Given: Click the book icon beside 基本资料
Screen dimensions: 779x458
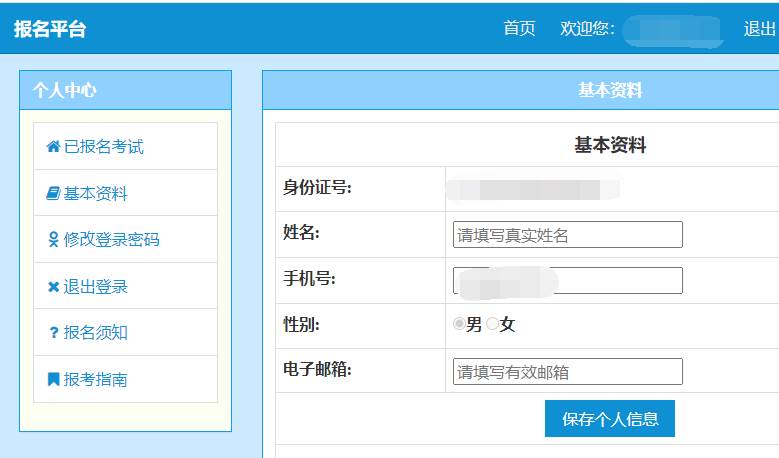Looking at the screenshot, I should (x=53, y=194).
